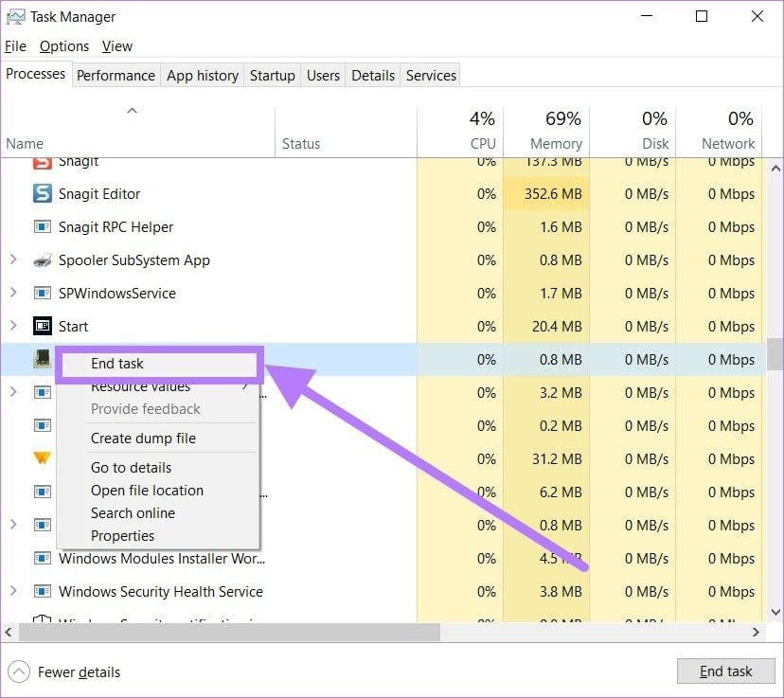Collapse view with Fewer details arrow
The height and width of the screenshot is (698, 784).
[x=19, y=671]
